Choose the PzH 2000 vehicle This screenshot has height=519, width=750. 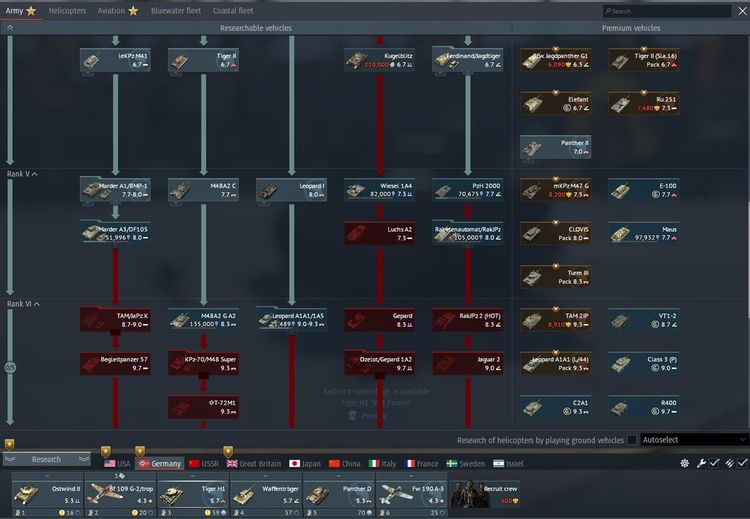[467, 190]
